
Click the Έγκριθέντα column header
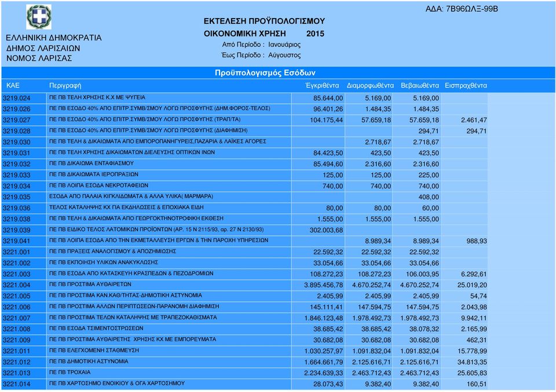(322, 86)
